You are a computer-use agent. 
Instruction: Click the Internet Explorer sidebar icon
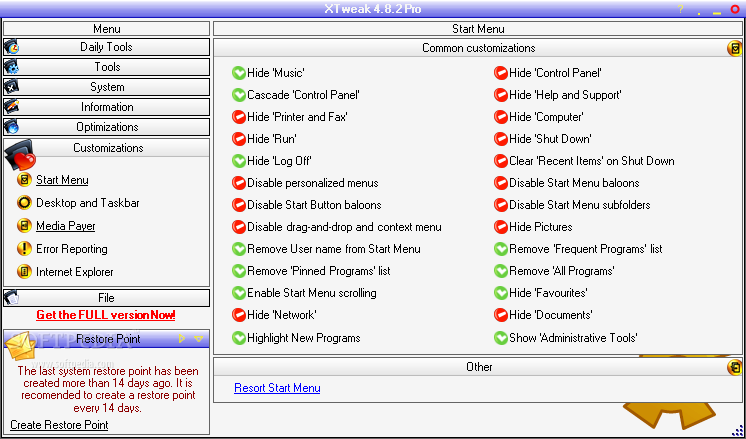tap(24, 272)
